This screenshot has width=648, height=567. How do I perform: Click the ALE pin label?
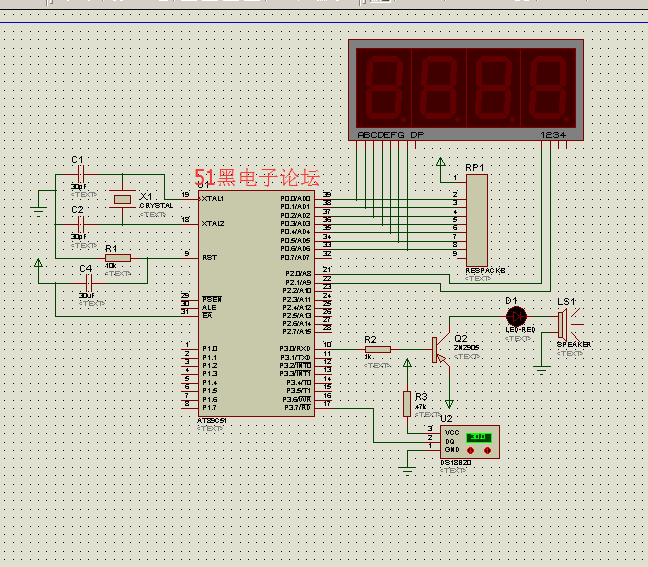click(x=209, y=307)
